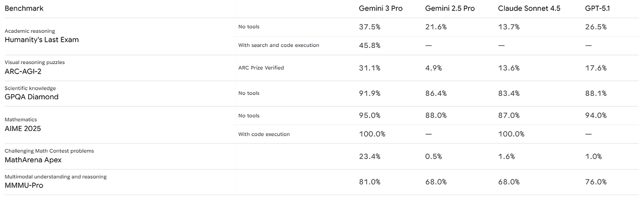644x197 pixels.
Task: Click the ARC-AGI-2 benchmark name
Action: click(x=23, y=71)
